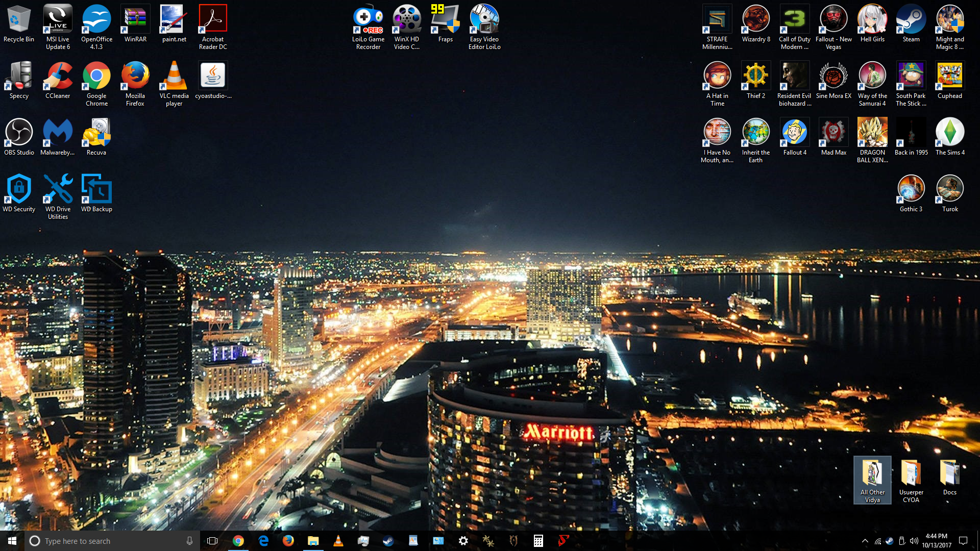Open Microsoft Edge from the taskbar
Viewport: 980px width, 551px height.
263,541
